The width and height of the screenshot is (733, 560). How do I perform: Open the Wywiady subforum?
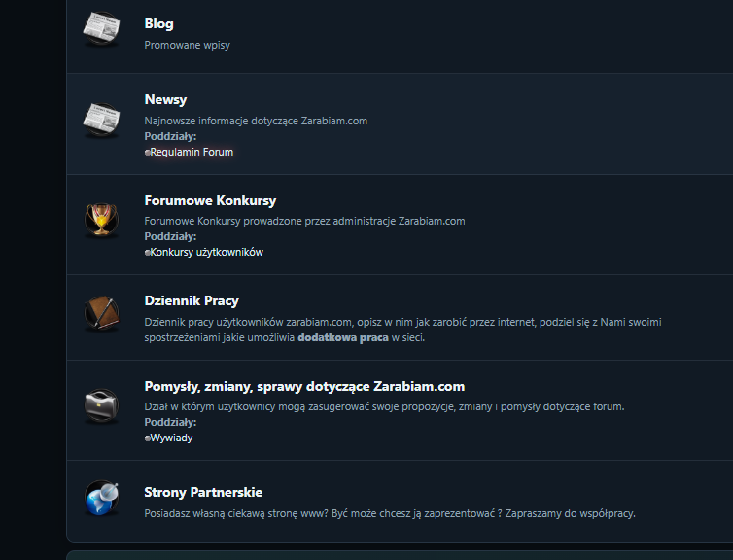[x=171, y=438]
